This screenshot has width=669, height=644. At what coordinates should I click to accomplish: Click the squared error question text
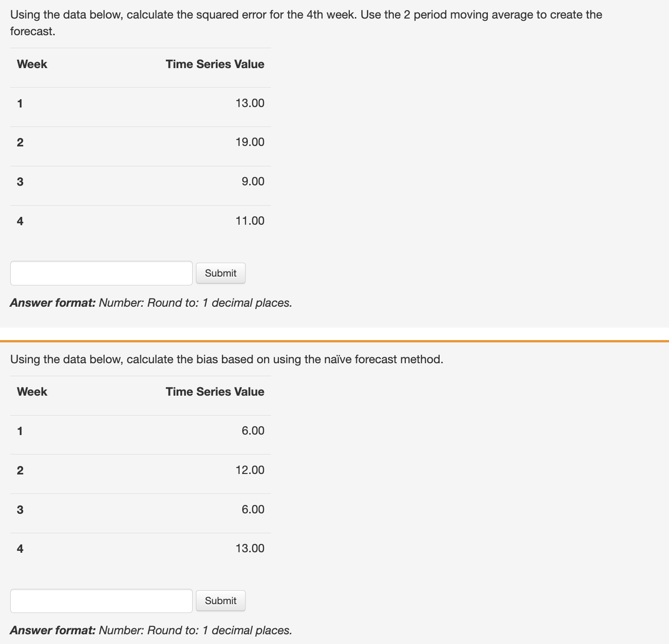pos(306,23)
